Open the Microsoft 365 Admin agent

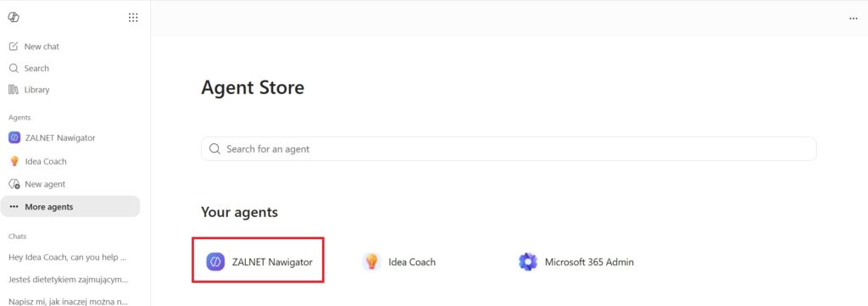click(x=576, y=262)
